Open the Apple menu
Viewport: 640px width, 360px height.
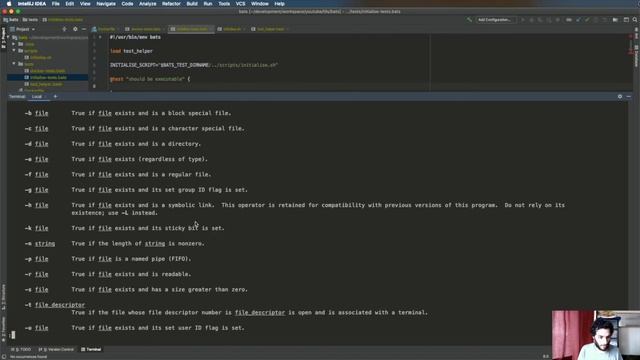tap(9, 4)
